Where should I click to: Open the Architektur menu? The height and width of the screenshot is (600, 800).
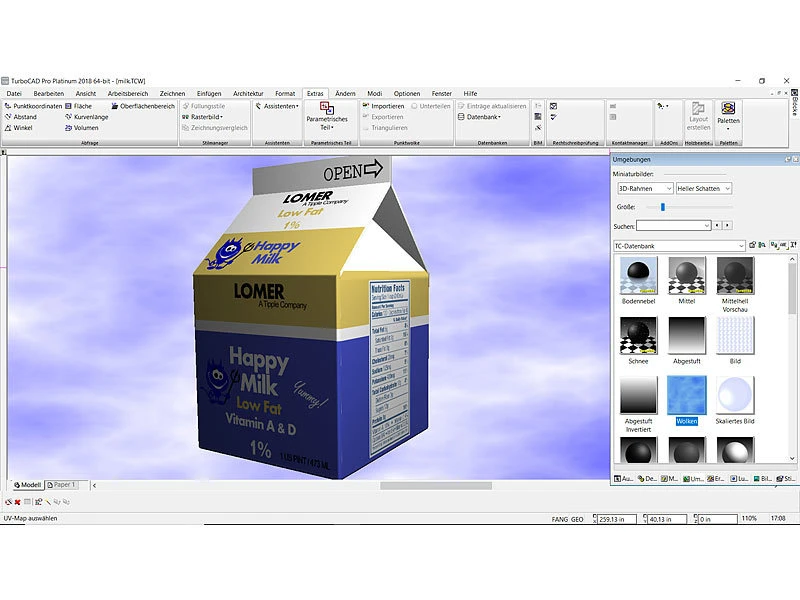click(x=247, y=93)
